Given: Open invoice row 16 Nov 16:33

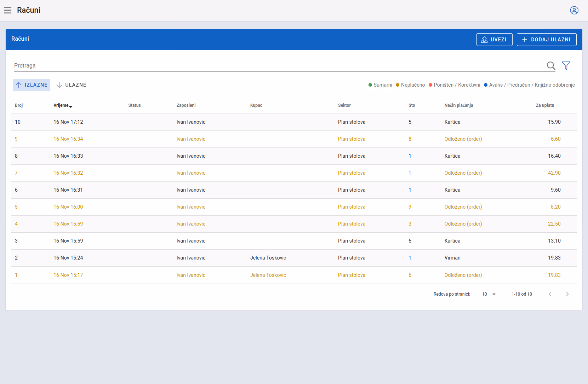Looking at the screenshot, I should pyautogui.click(x=294, y=156).
